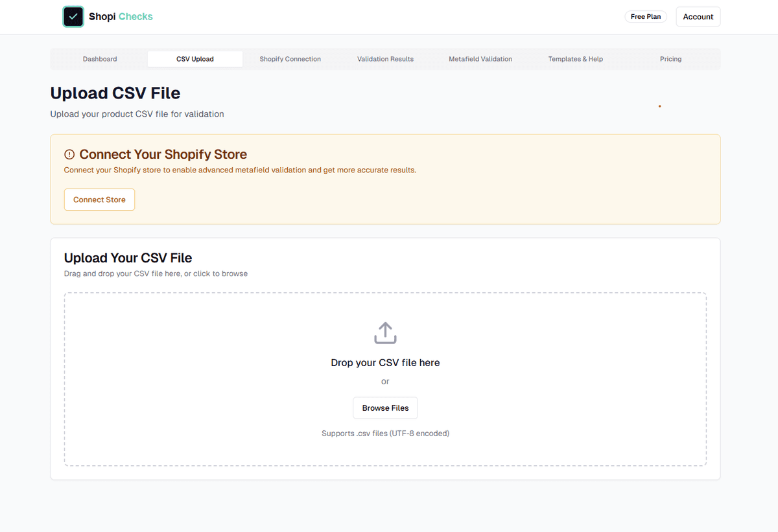Screen dimensions: 778x532
Task: Click the Shopi Checks wordmark
Action: click(121, 16)
